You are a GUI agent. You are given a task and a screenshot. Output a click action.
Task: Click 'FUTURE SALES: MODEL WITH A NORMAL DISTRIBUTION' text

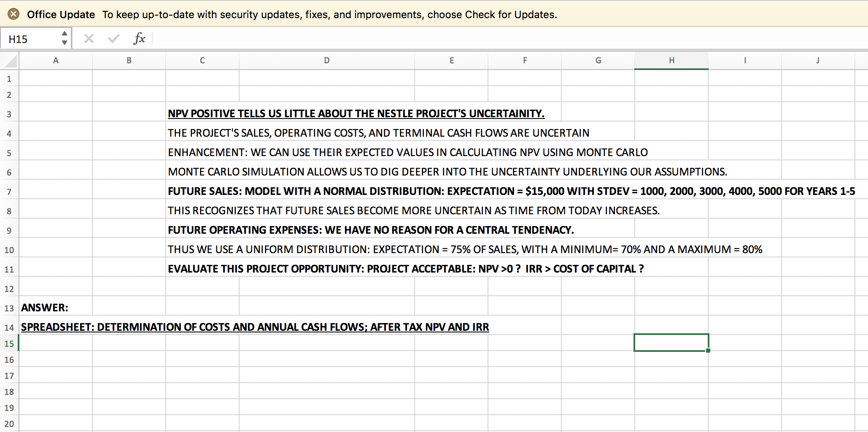(x=511, y=191)
